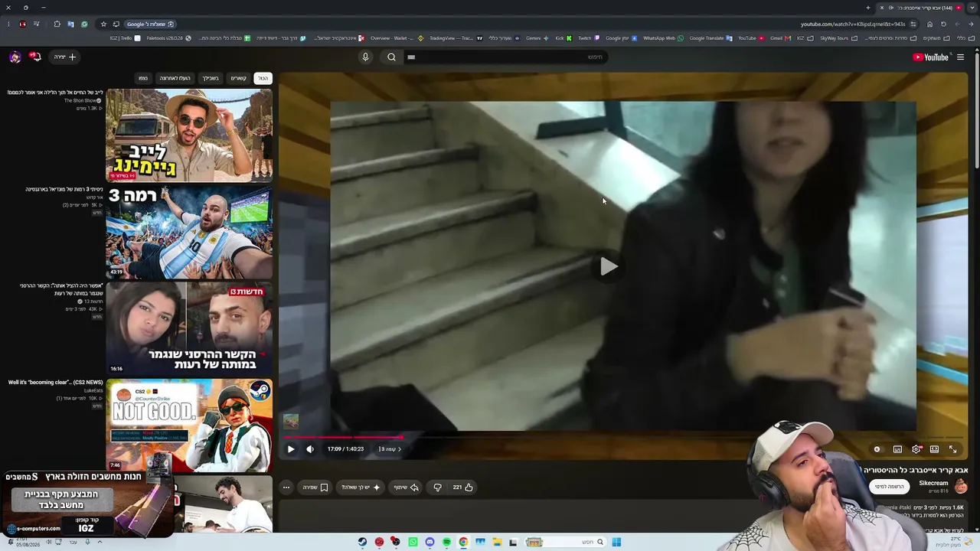Seek along the red video progress bar
The height and width of the screenshot is (551, 980).
[622, 438]
